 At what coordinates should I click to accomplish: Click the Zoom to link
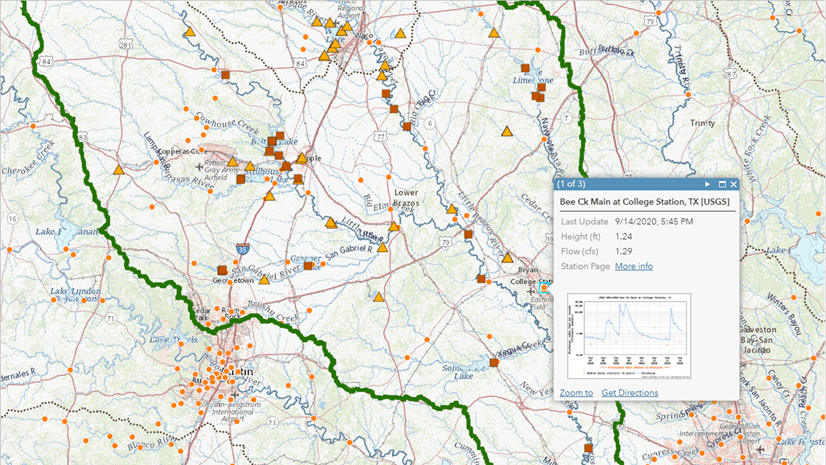point(576,392)
